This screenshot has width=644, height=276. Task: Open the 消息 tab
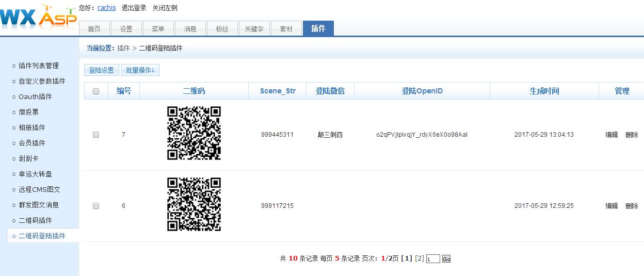coord(190,29)
